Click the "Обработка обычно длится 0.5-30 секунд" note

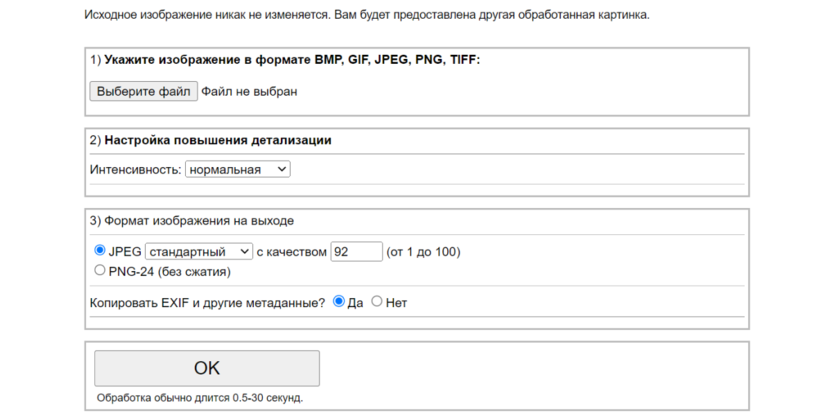tap(199, 398)
